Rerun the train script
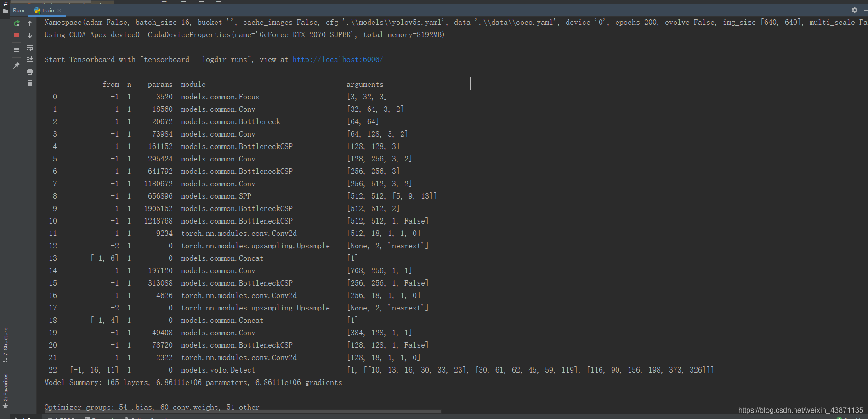This screenshot has height=419, width=868. (x=17, y=23)
